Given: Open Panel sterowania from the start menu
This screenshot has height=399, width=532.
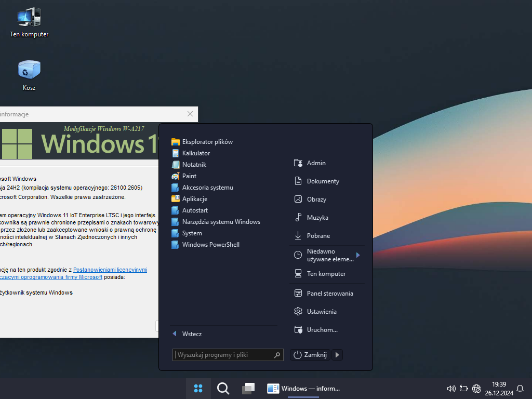Looking at the screenshot, I should (329, 294).
